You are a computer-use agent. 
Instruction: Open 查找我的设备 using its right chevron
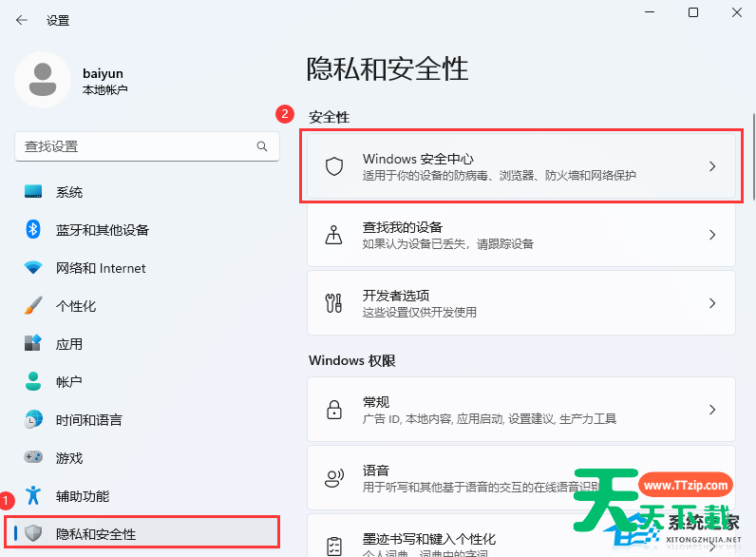712,235
